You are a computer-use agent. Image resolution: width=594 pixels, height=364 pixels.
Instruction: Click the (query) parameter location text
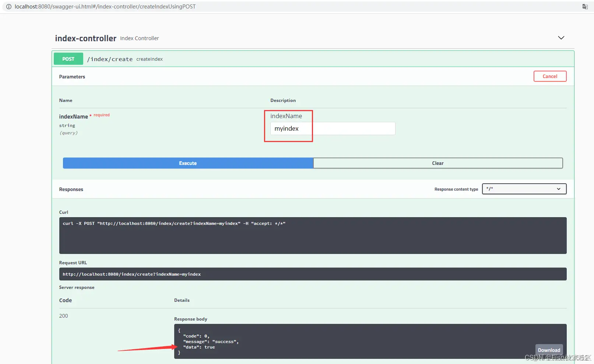click(x=68, y=133)
